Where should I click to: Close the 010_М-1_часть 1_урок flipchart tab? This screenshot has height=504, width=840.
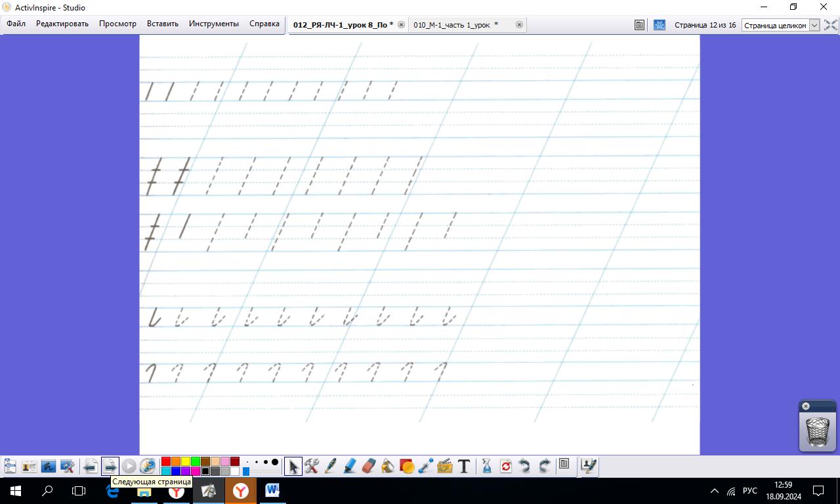(519, 25)
